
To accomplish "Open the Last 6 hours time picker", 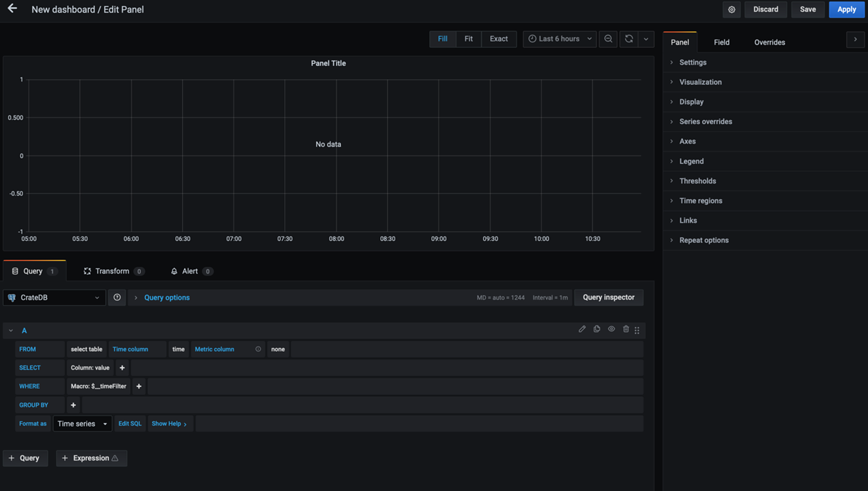I will (x=560, y=39).
